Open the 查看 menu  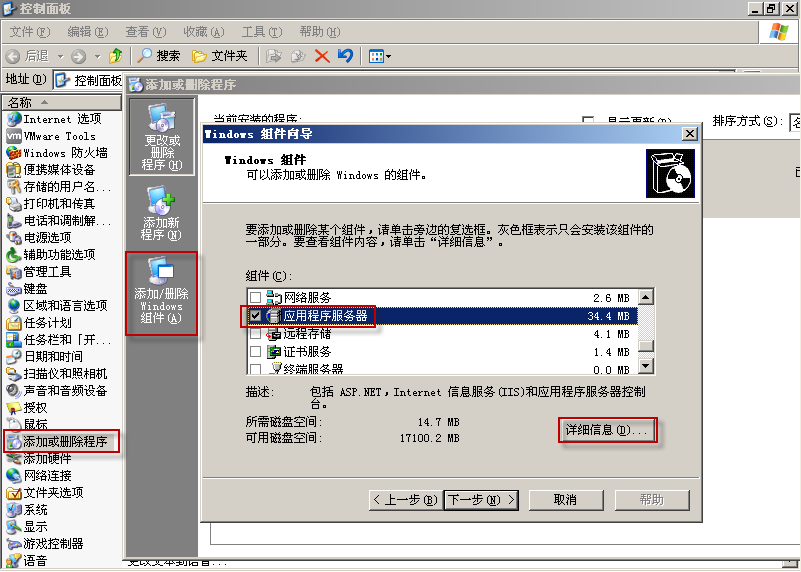(x=146, y=32)
